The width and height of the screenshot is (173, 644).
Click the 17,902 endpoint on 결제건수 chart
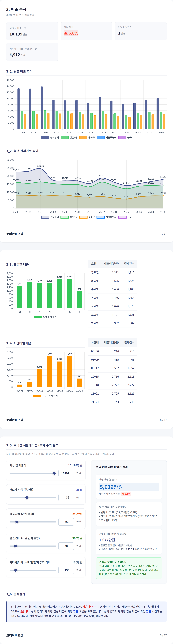point(163,179)
